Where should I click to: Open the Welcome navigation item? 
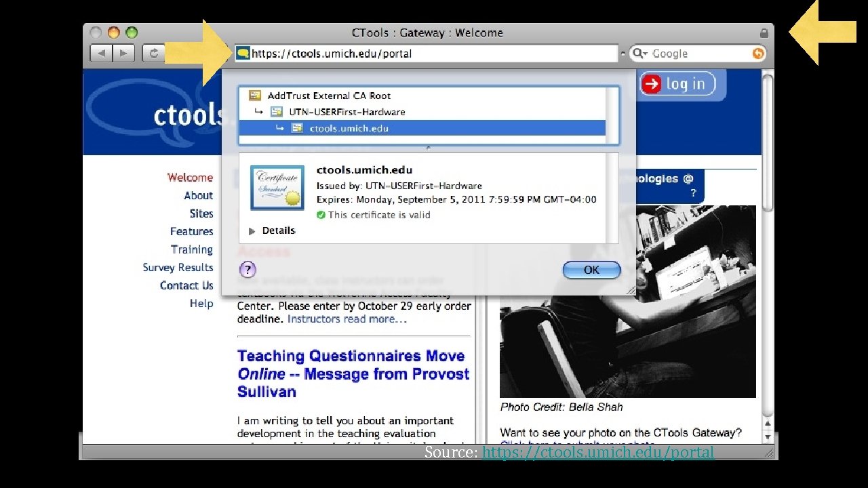tap(190, 178)
